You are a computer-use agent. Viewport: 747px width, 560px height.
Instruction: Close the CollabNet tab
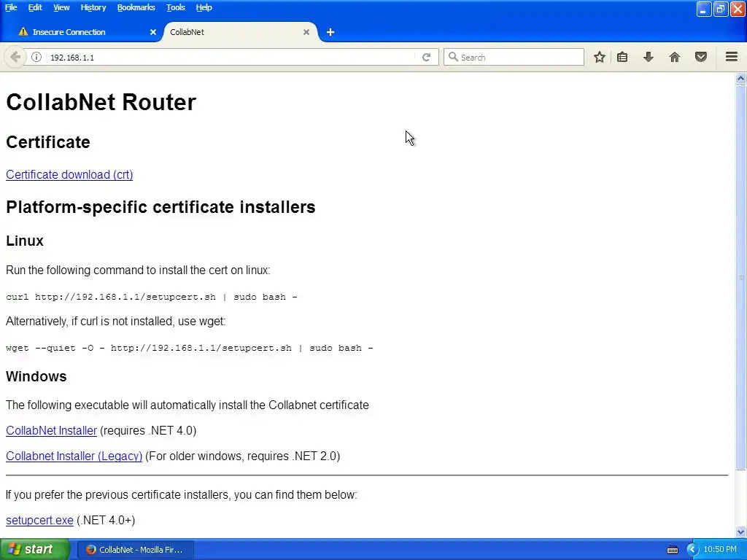pos(306,32)
